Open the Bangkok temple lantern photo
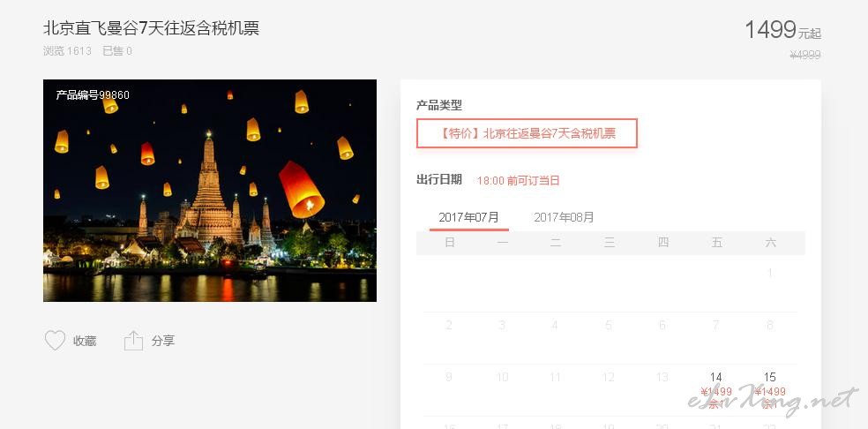 coord(210,191)
